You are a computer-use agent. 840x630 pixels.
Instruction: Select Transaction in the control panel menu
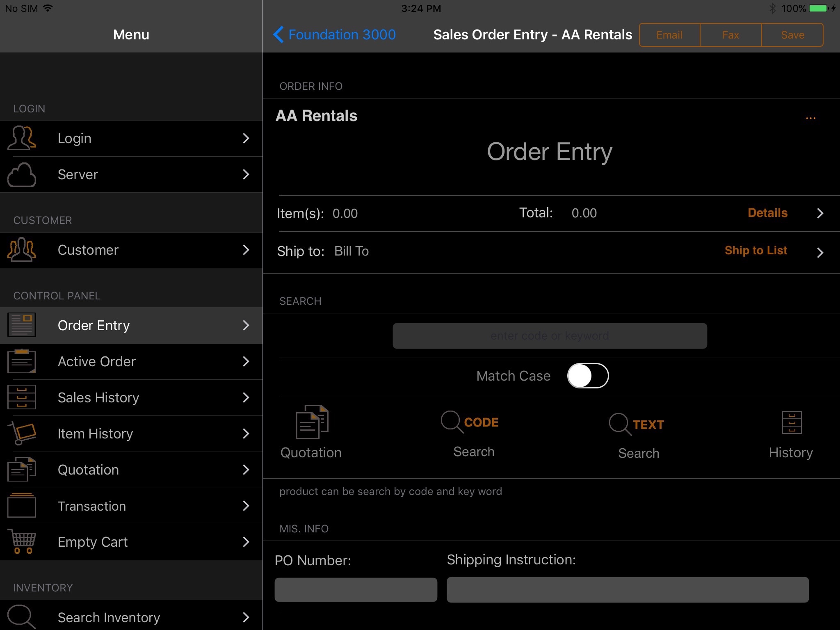tap(131, 506)
